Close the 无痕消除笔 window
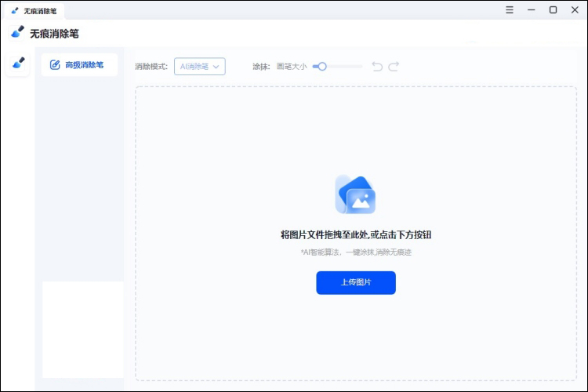The height and width of the screenshot is (392, 588). coord(575,9)
